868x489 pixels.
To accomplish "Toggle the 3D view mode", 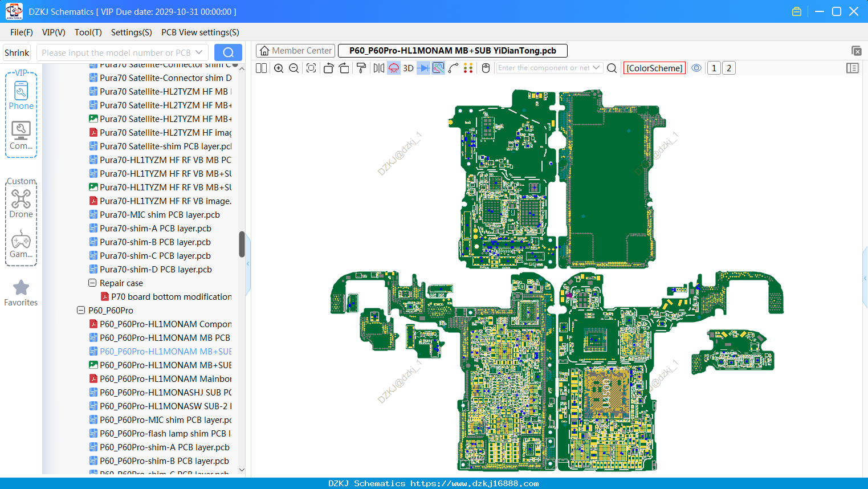I will 408,68.
